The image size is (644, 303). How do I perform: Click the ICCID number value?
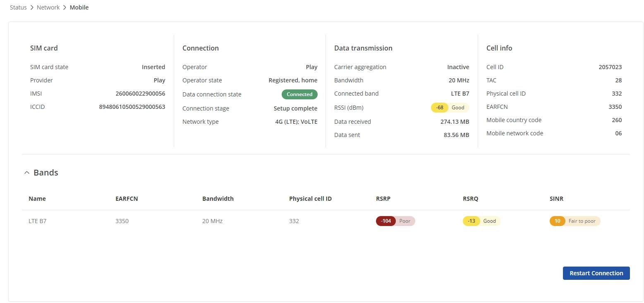132,107
